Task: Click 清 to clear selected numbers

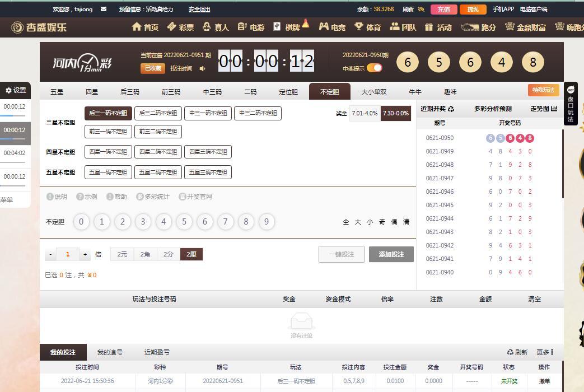Action: [x=406, y=222]
